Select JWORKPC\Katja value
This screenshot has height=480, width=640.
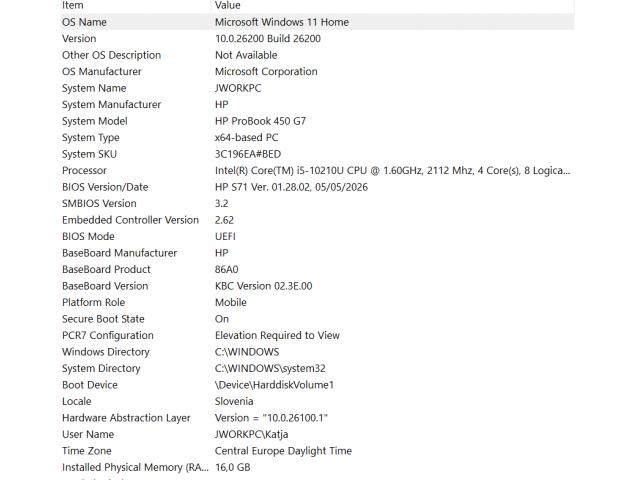coord(251,434)
